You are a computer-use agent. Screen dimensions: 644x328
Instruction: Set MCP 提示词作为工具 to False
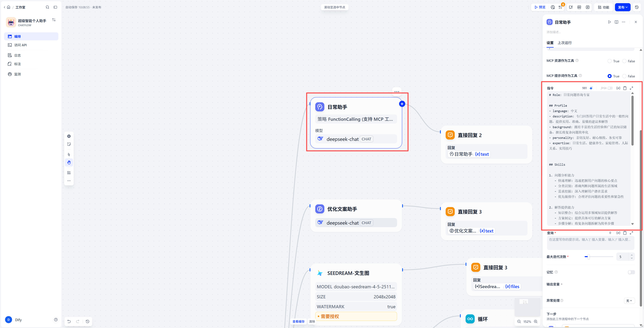point(624,76)
